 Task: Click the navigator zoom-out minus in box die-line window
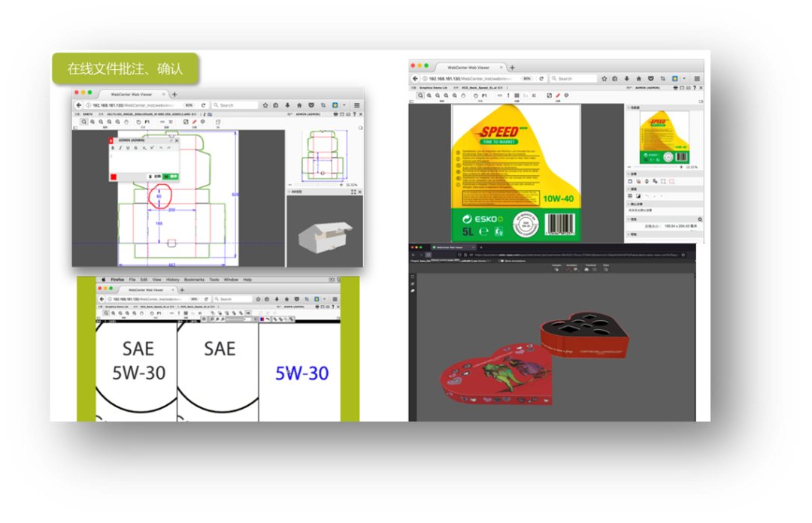click(290, 185)
